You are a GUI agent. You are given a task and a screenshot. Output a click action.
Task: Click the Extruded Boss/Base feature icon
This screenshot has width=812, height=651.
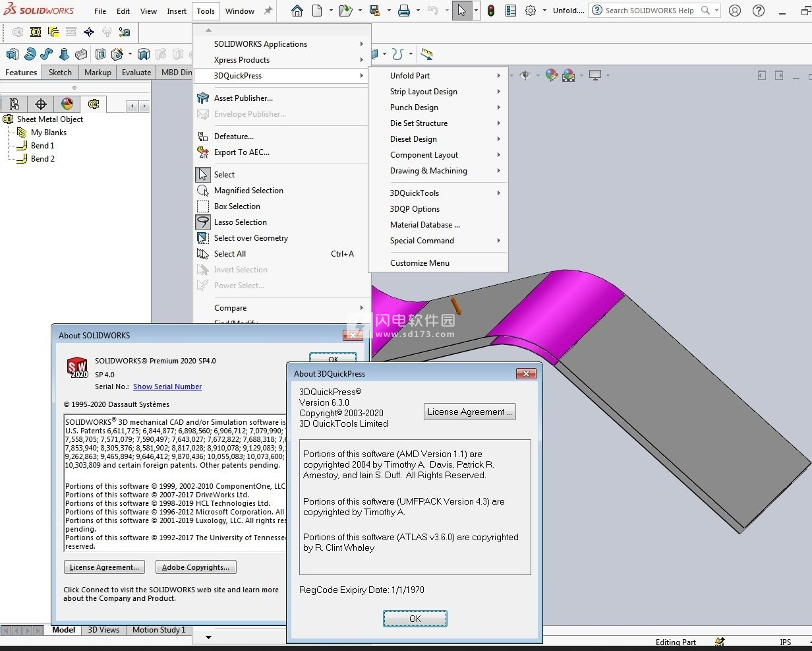pyautogui.click(x=13, y=54)
